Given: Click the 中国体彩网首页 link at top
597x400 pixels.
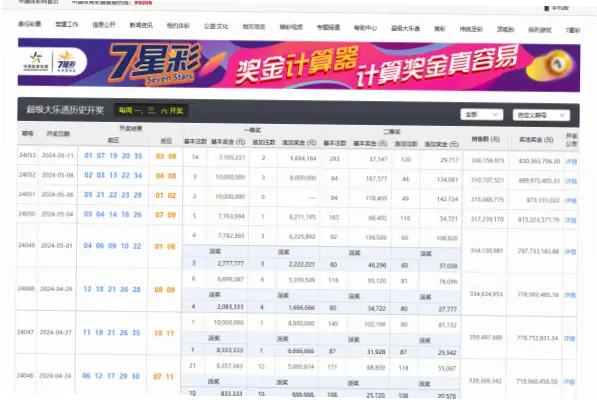Looking at the screenshot, I should 38,2.
